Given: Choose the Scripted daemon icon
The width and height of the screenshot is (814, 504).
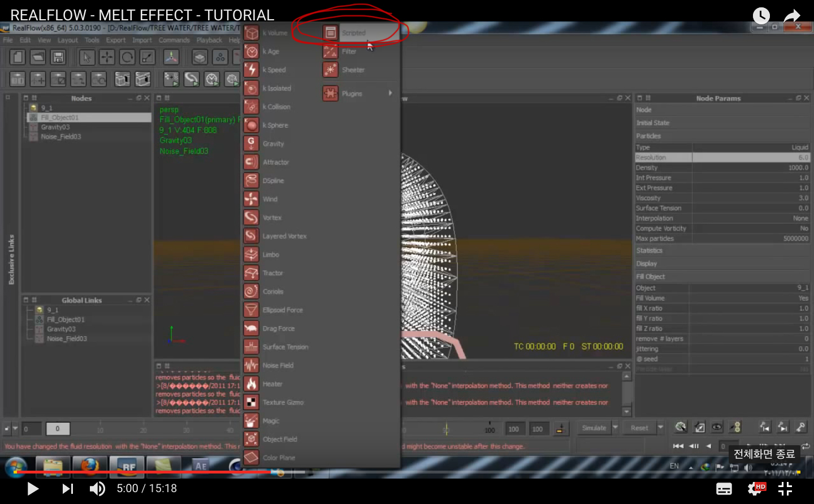Looking at the screenshot, I should click(330, 33).
